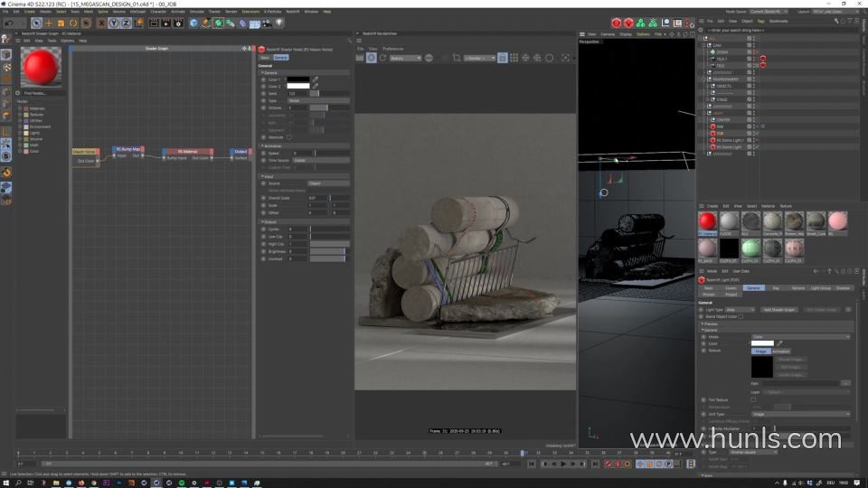Click refresh icon in RenderView toolbar
The height and width of the screenshot is (488, 868).
pyautogui.click(x=382, y=58)
